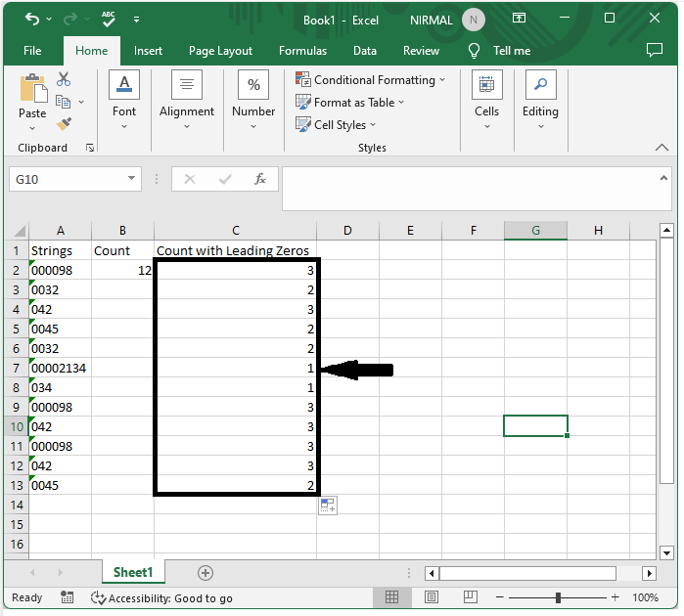Screen dimensions: 684x616
Task: Expand the Paste options arrow
Action: click(32, 129)
